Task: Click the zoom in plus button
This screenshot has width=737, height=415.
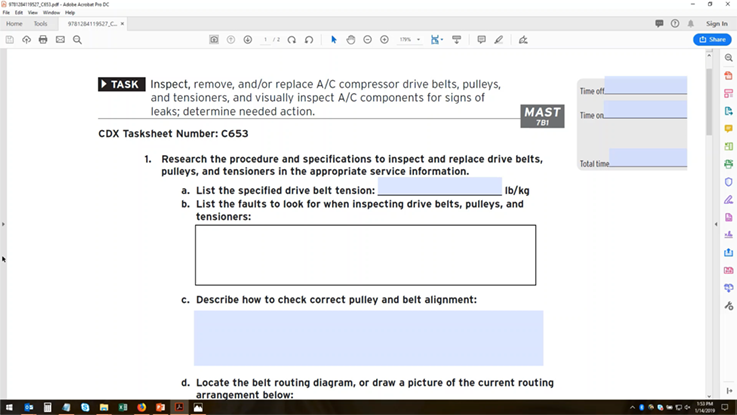Action: [x=384, y=39]
